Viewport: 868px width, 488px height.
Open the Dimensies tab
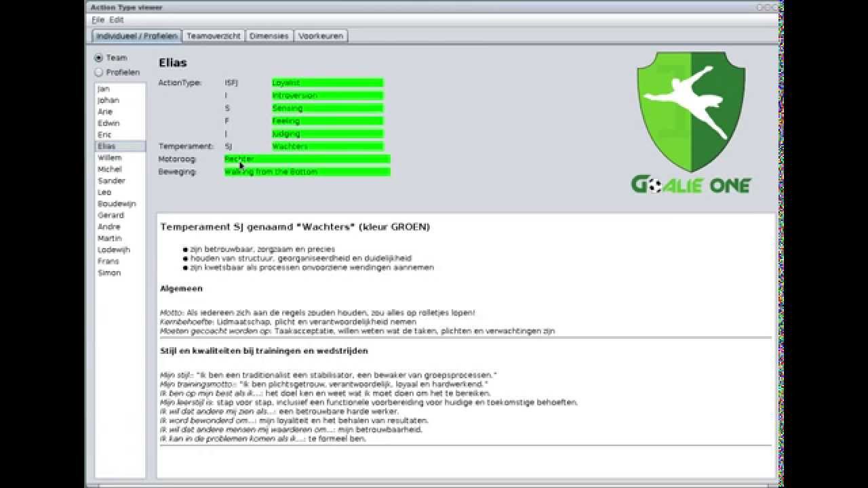coord(269,36)
